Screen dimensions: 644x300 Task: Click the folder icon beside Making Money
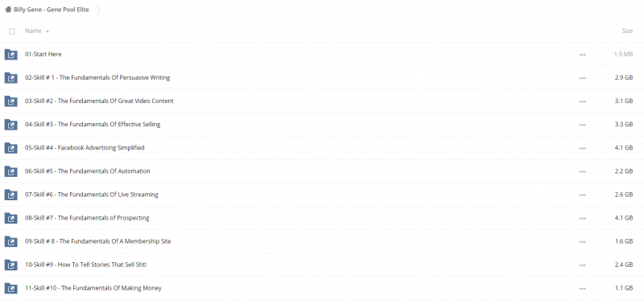pyautogui.click(x=11, y=288)
